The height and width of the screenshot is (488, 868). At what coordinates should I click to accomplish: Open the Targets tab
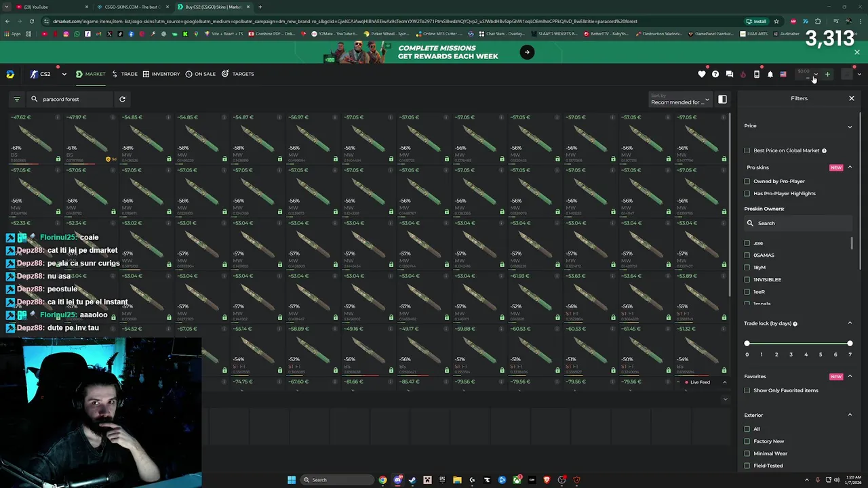238,74
